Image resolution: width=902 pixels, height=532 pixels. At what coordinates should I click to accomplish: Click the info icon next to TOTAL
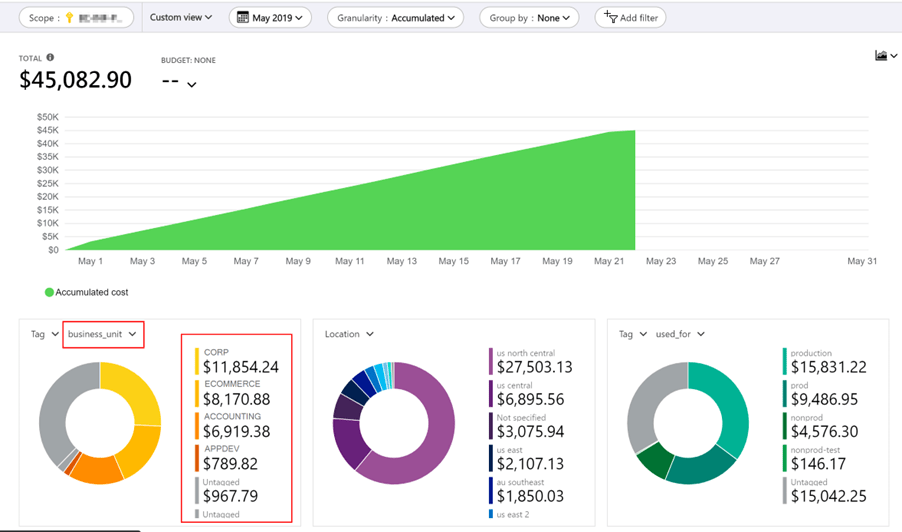coord(50,58)
